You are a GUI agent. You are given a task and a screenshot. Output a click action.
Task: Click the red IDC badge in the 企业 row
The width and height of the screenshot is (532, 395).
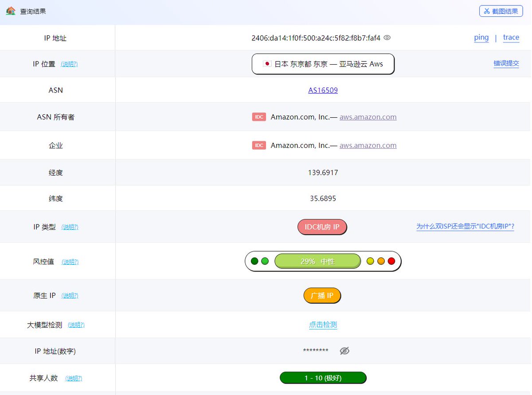coord(259,145)
